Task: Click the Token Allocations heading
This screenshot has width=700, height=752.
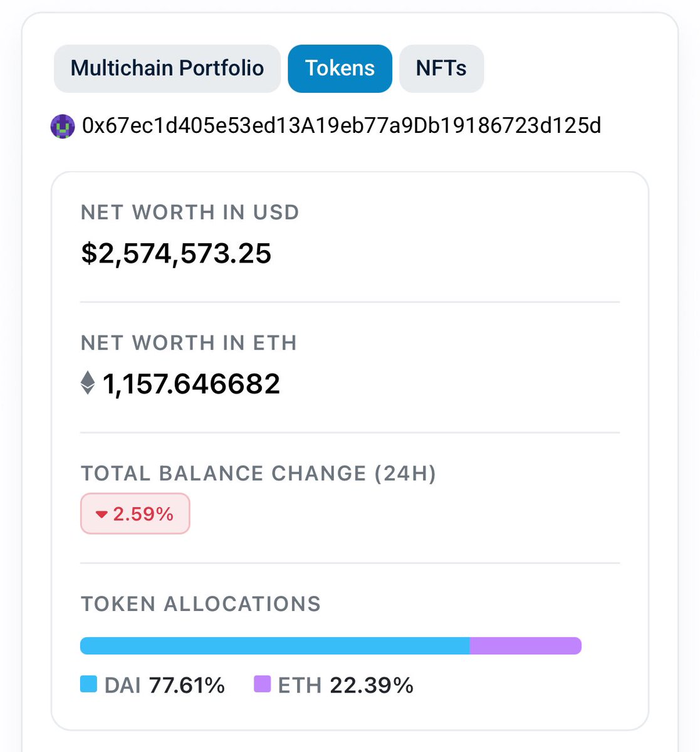Action: pyautogui.click(x=201, y=604)
